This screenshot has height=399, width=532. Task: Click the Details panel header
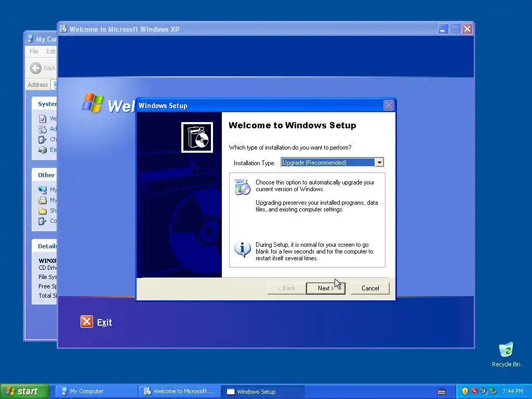click(x=45, y=246)
